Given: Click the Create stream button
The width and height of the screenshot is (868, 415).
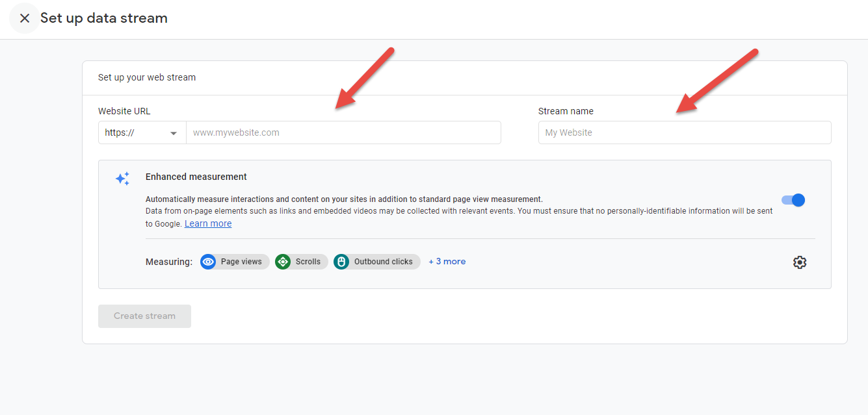Looking at the screenshot, I should (x=144, y=316).
